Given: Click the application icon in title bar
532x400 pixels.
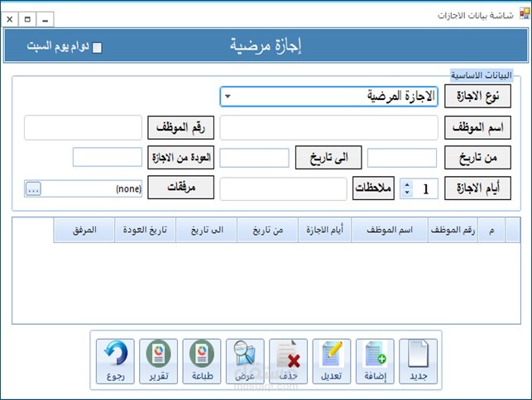Looking at the screenshot, I should 525,14.
